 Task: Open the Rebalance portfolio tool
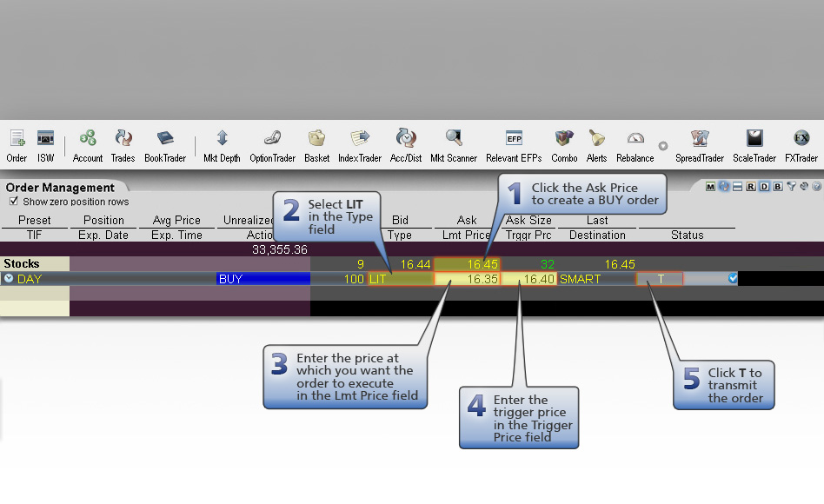pos(635,146)
